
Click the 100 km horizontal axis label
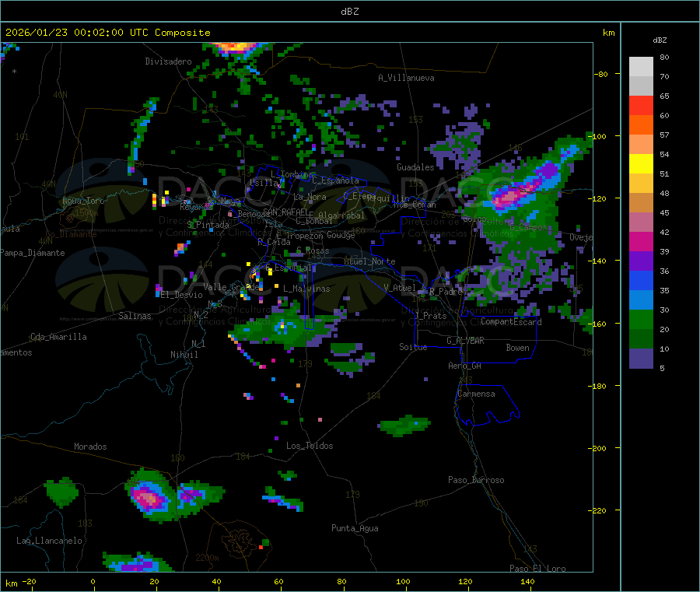(403, 581)
